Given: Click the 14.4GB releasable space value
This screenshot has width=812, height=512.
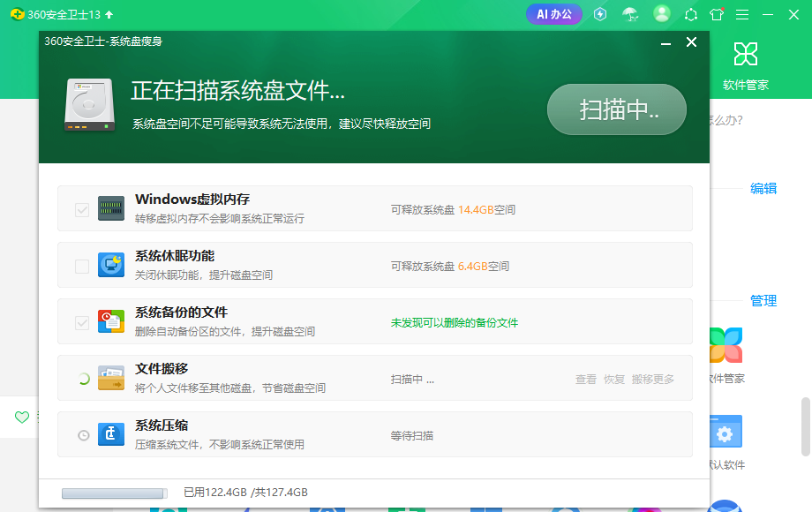Looking at the screenshot, I should coord(476,210).
